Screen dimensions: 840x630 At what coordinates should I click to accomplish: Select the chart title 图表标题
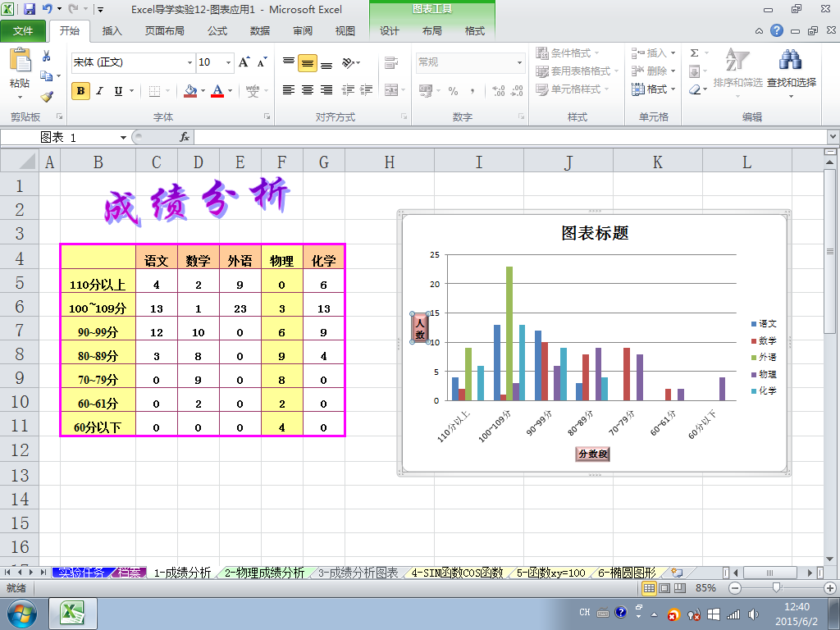coord(595,233)
